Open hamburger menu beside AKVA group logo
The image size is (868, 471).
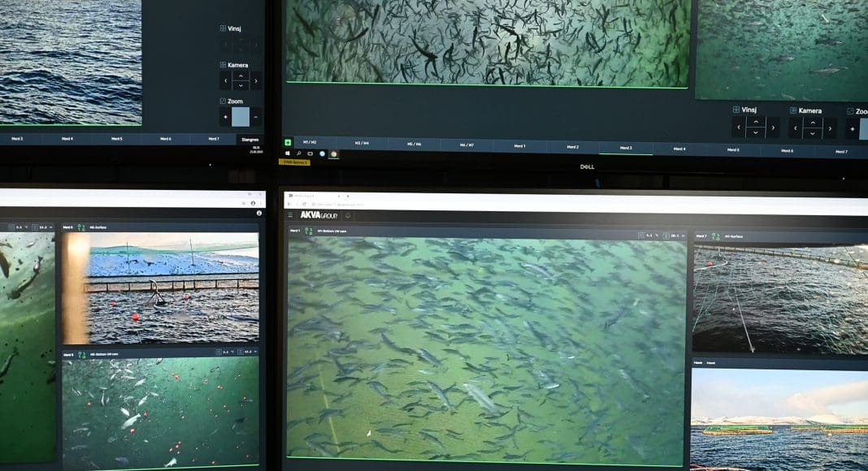point(290,215)
